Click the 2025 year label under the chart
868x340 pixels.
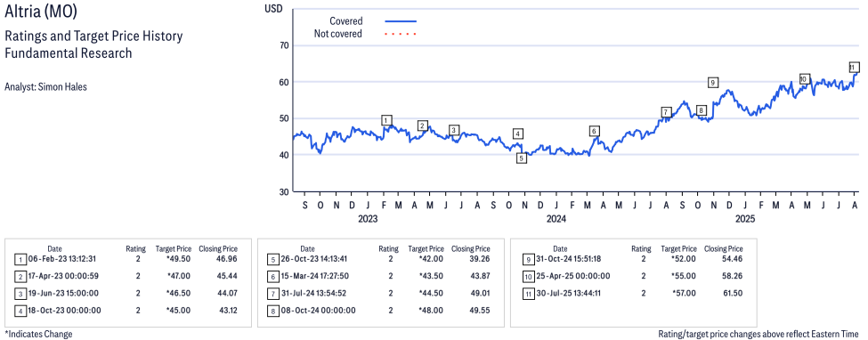745,219
